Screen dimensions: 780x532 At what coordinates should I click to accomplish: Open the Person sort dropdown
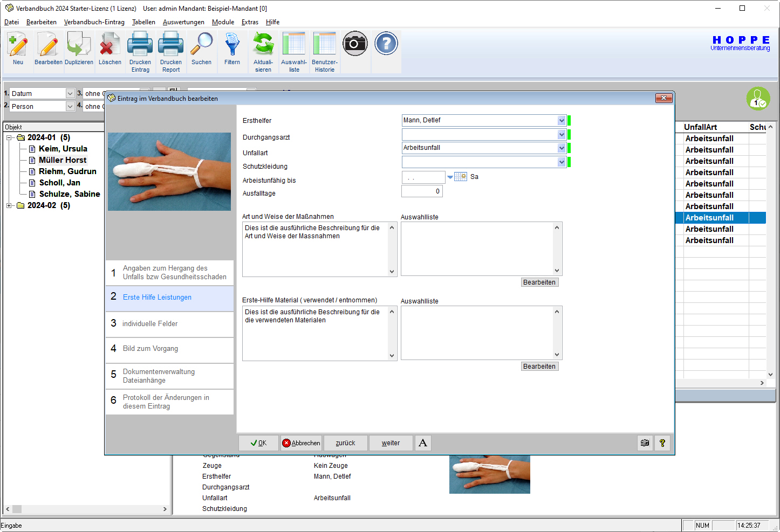[70, 106]
